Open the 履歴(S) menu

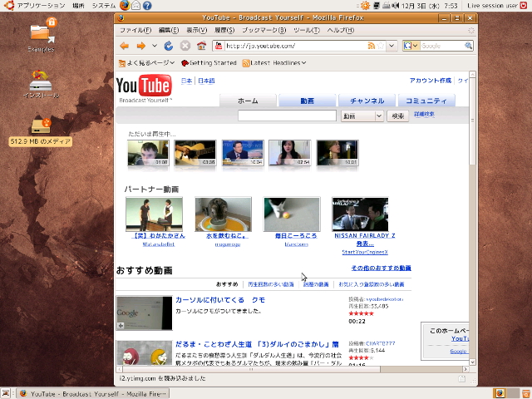click(x=224, y=30)
